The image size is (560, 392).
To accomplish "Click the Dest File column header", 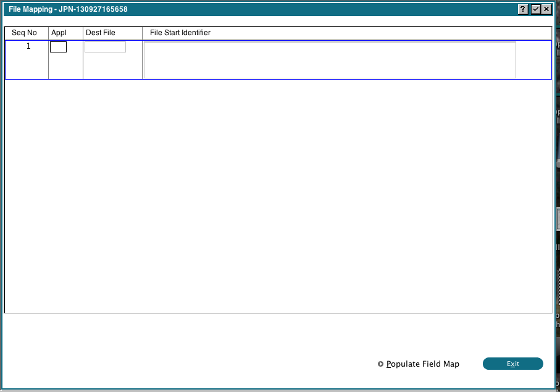I will (x=101, y=33).
